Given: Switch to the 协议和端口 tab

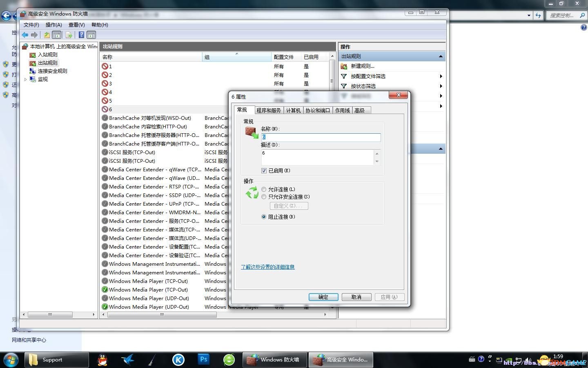Looking at the screenshot, I should point(318,110).
